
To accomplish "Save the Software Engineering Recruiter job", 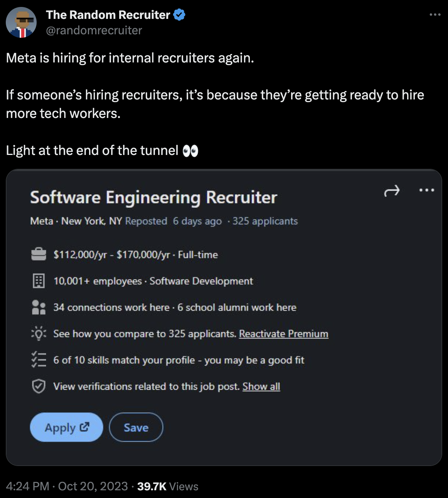I will (x=136, y=427).
